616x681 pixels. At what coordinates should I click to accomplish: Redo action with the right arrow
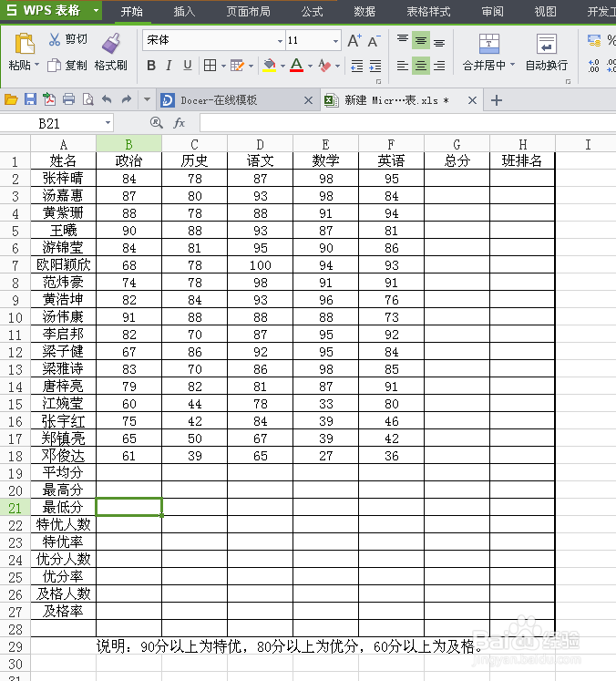pyautogui.click(x=126, y=100)
